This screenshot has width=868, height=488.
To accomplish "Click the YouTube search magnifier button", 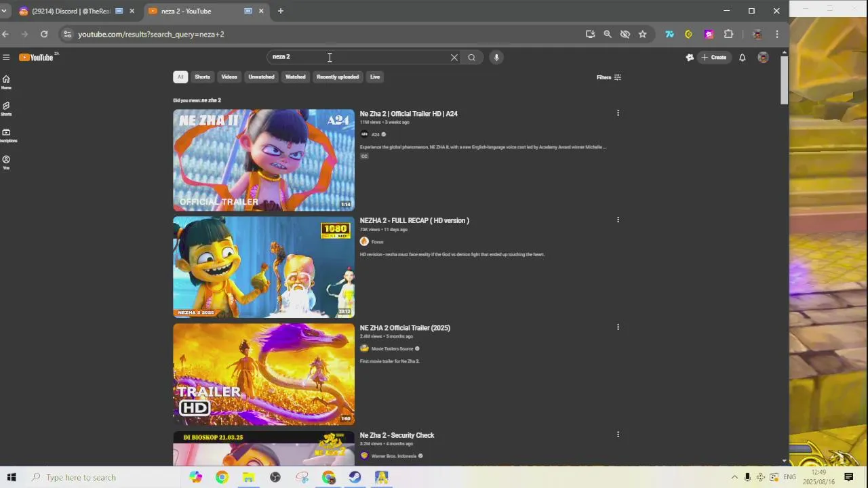I will coord(472,58).
